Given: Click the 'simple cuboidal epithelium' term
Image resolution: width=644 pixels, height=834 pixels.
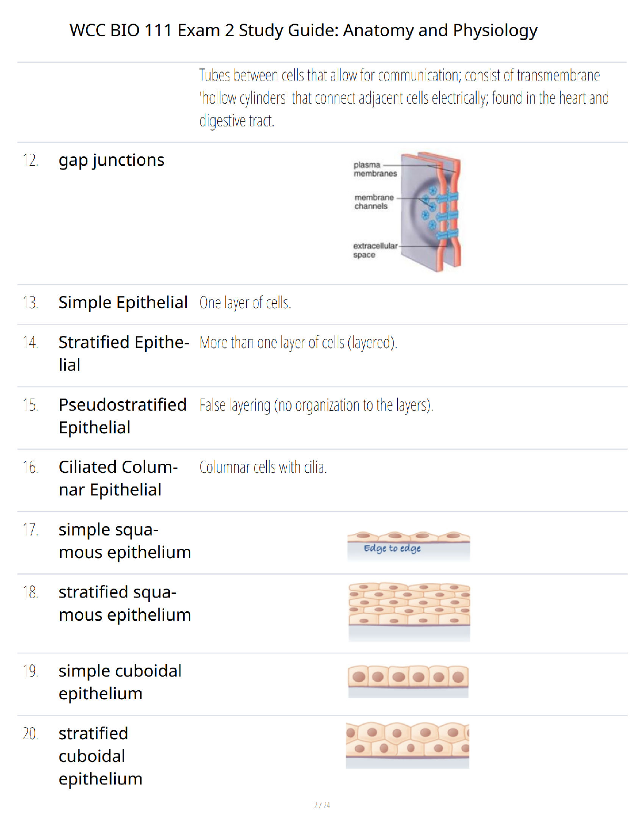Looking at the screenshot, I should [x=120, y=682].
